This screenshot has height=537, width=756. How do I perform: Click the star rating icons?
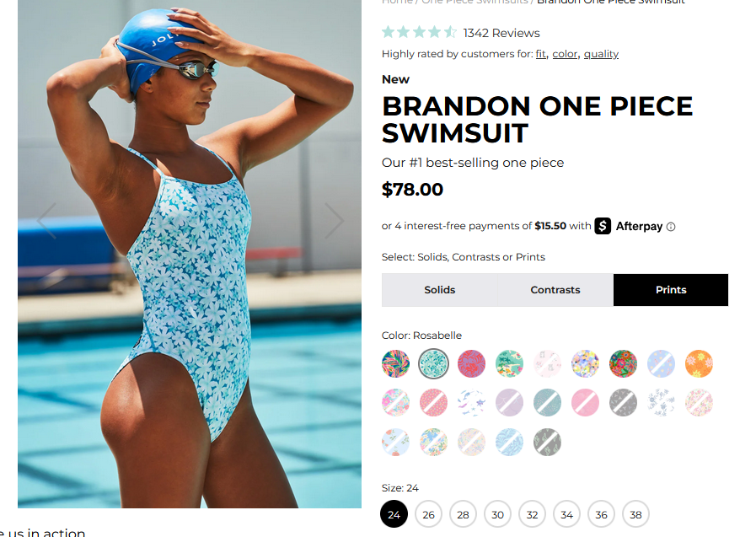[x=419, y=33]
